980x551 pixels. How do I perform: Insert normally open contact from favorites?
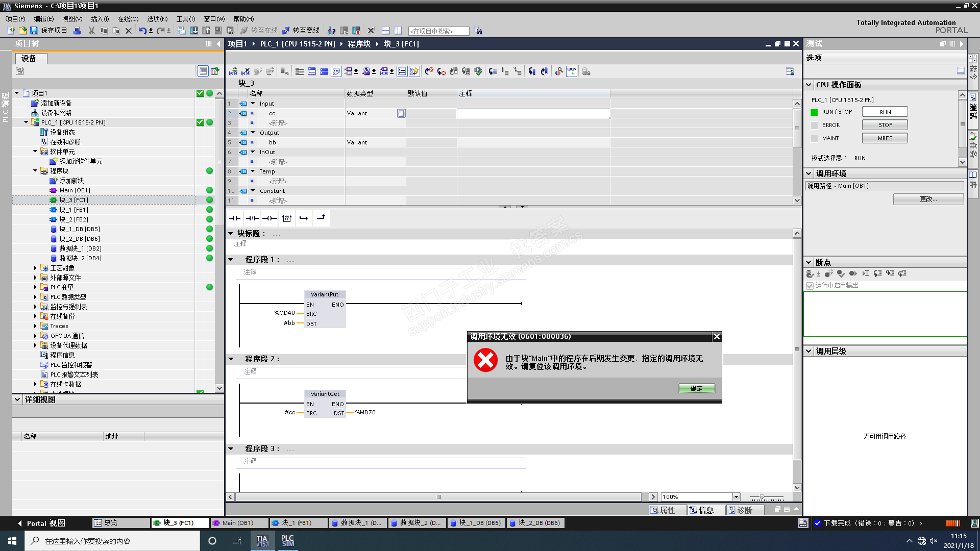(235, 218)
